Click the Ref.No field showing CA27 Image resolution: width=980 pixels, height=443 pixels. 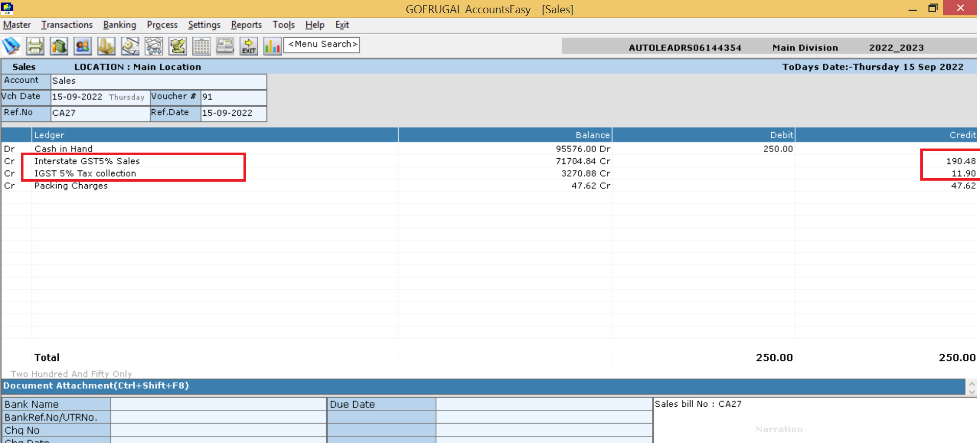click(x=101, y=113)
